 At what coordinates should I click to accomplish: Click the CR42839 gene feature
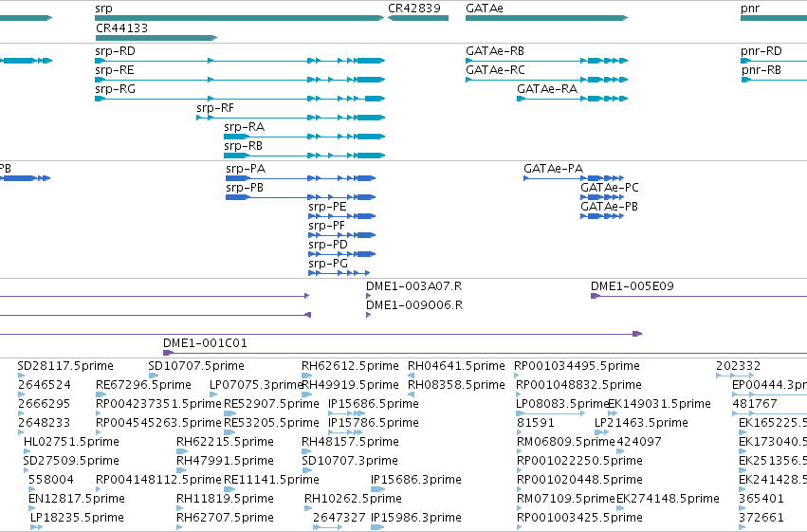click(418, 18)
